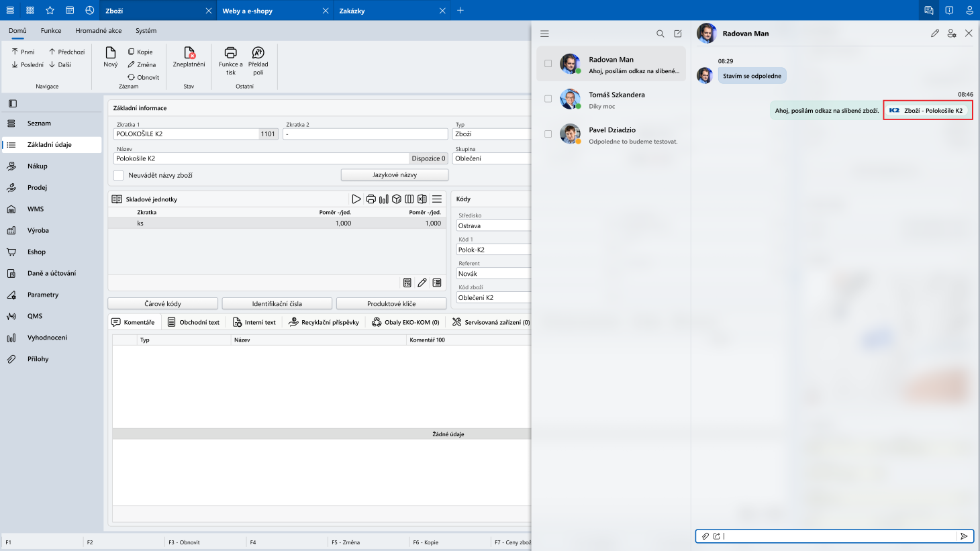Add a new tab with the plus button

[x=460, y=11]
